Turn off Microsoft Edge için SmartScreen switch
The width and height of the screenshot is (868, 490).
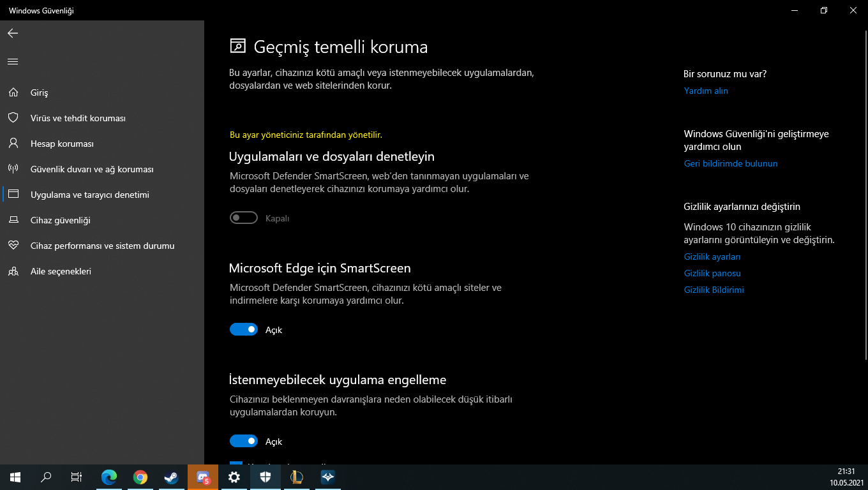(244, 330)
